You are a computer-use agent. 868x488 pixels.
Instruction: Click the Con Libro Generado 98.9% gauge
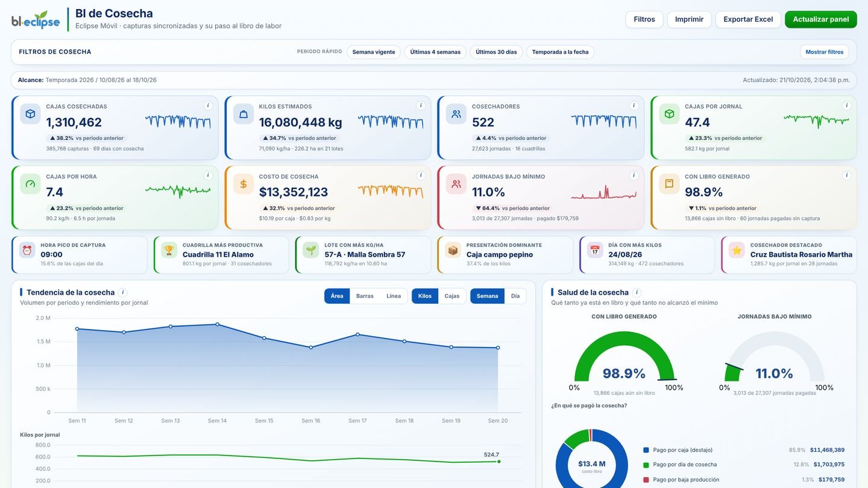click(x=624, y=357)
